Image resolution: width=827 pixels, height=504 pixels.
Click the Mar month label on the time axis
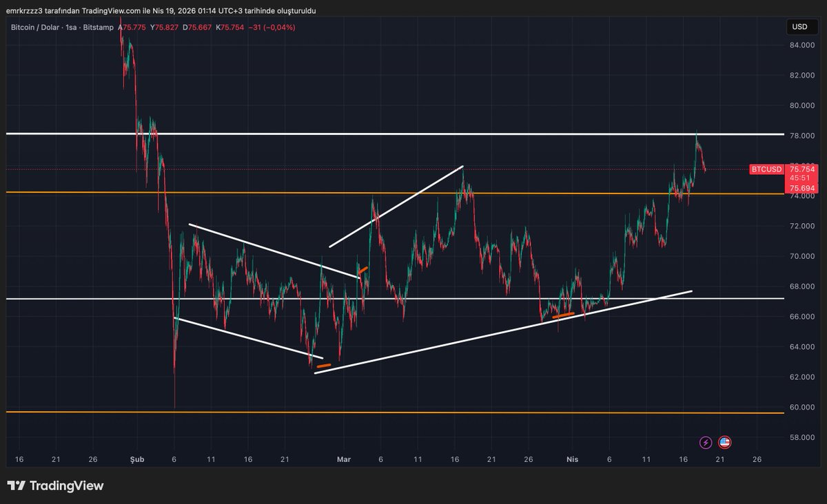point(343,459)
